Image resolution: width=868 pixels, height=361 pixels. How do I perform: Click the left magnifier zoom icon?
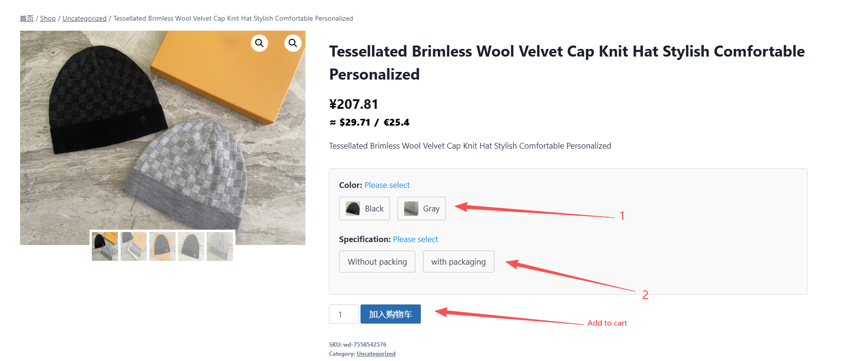pyautogui.click(x=259, y=43)
